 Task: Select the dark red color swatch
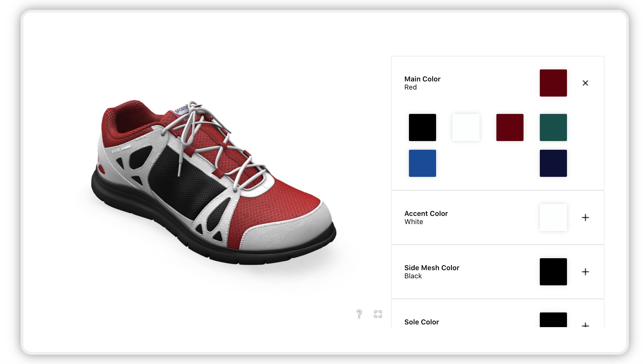point(510,127)
